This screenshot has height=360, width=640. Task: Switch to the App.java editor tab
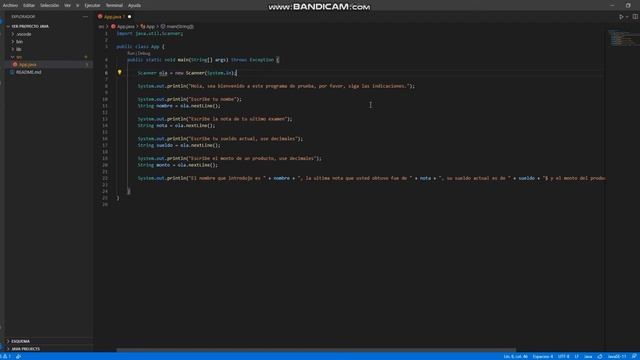113,17
